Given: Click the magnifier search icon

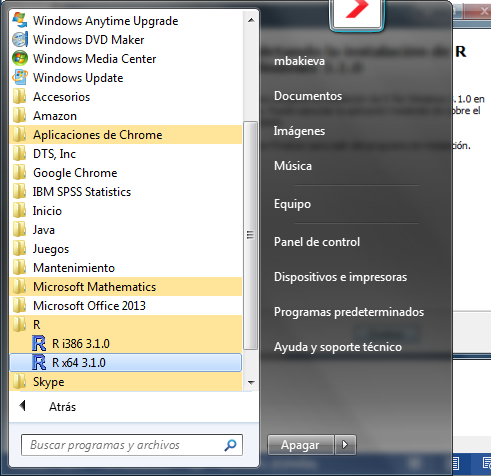Looking at the screenshot, I should tap(230, 445).
